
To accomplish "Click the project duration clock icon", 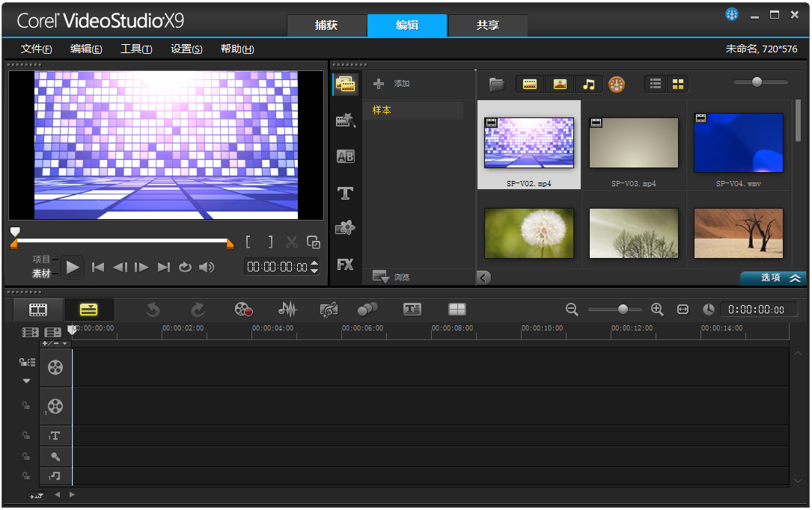I will (x=709, y=310).
